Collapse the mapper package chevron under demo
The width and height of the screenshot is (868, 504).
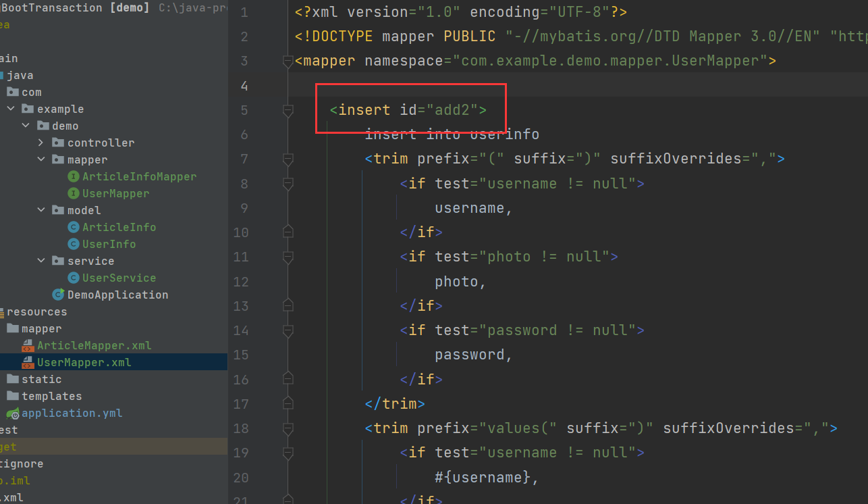click(40, 159)
